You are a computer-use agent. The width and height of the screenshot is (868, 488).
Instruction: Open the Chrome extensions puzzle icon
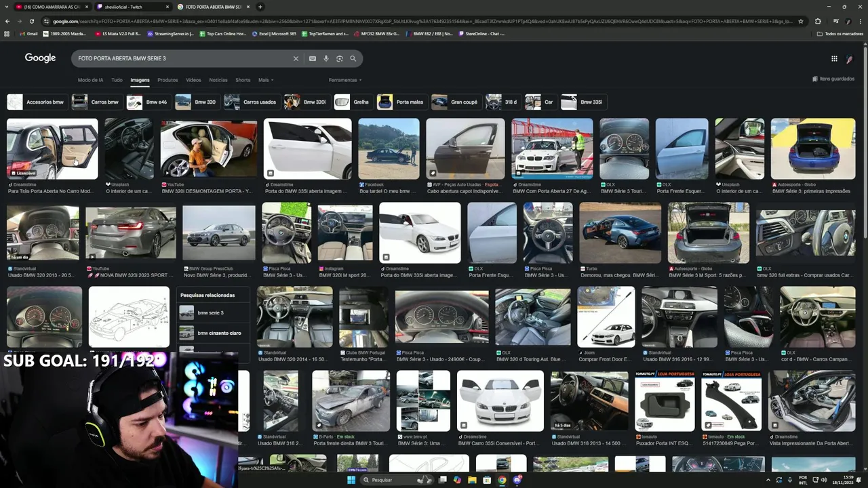point(818,21)
